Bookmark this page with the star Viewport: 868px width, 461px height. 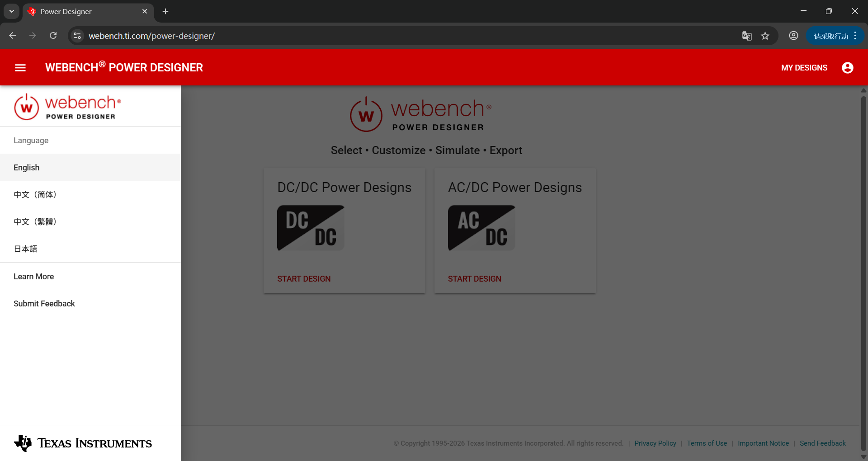click(765, 36)
